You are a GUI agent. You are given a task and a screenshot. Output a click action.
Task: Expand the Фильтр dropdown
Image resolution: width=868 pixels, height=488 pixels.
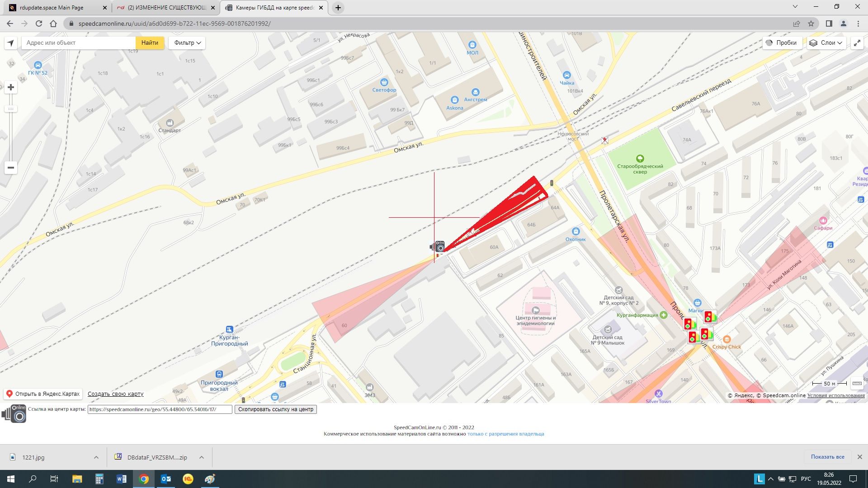point(187,43)
